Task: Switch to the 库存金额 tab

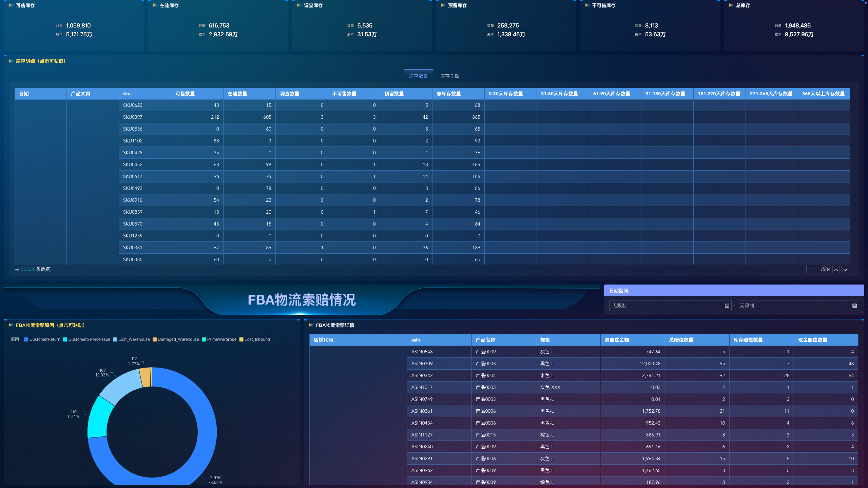Action: 449,76
